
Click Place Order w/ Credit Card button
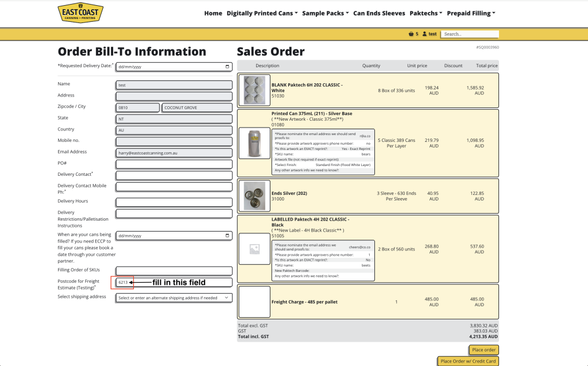coord(468,361)
